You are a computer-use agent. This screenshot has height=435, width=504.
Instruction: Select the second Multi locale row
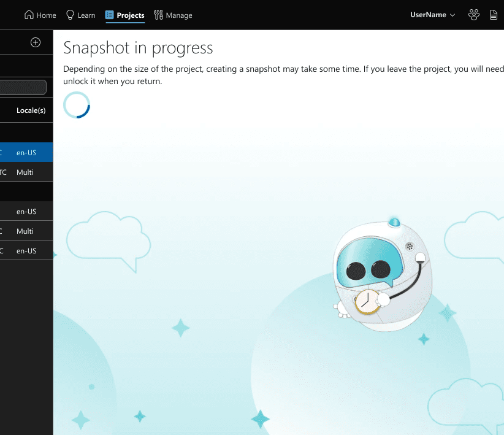(26, 231)
